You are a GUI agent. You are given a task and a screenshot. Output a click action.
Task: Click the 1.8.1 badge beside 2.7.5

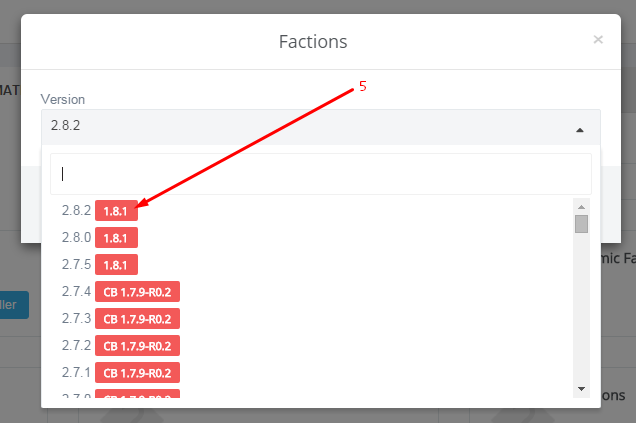point(116,265)
